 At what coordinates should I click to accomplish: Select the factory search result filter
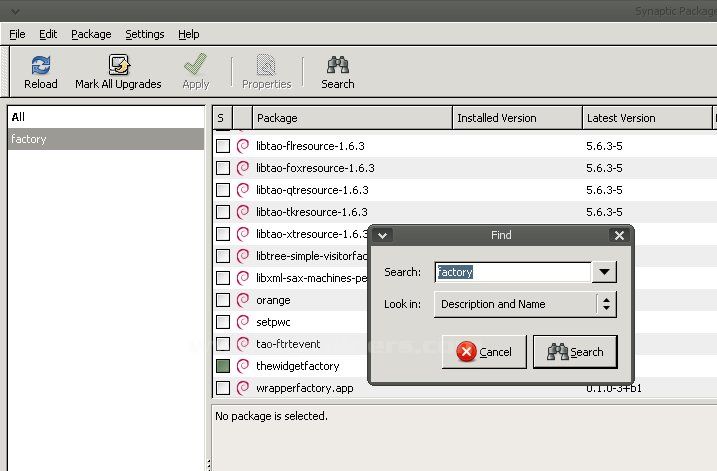pos(106,139)
